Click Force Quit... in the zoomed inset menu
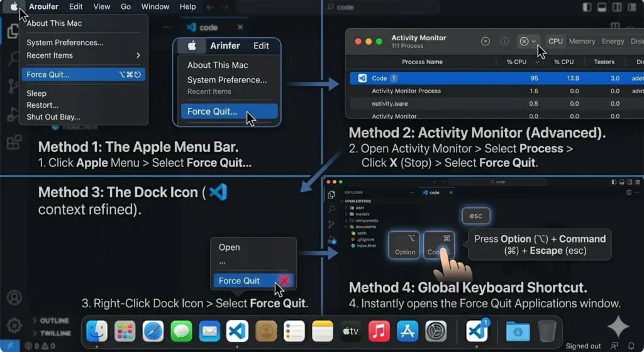Screen dimensions: 644x352 (x=229, y=111)
